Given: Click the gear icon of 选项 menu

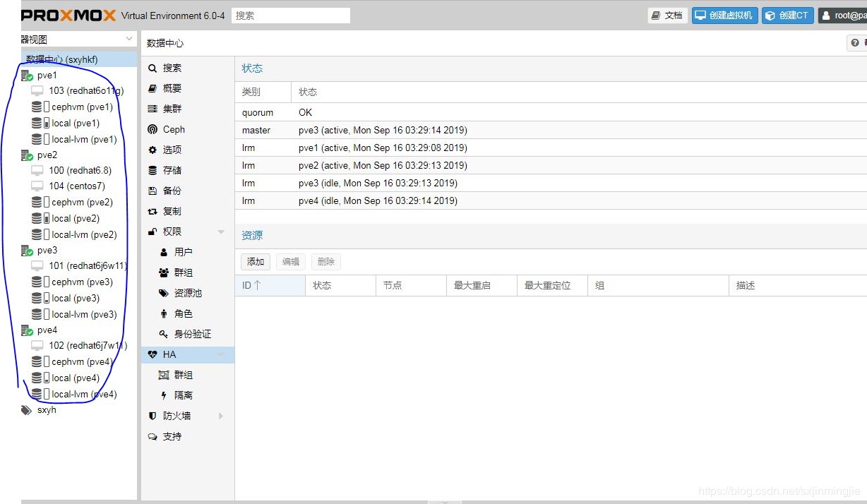Looking at the screenshot, I should 153,150.
